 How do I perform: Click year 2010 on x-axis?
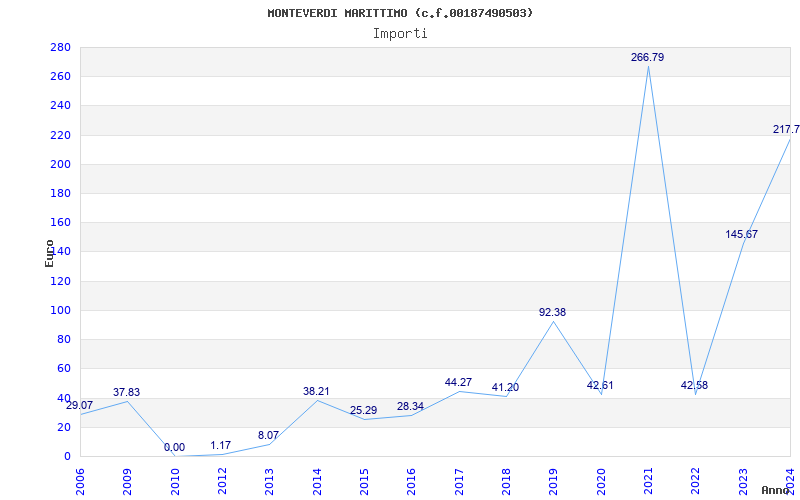(175, 481)
